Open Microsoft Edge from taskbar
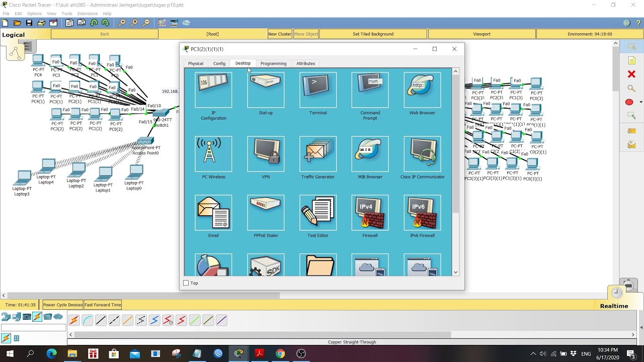The height and width of the screenshot is (362, 644). (x=51, y=353)
